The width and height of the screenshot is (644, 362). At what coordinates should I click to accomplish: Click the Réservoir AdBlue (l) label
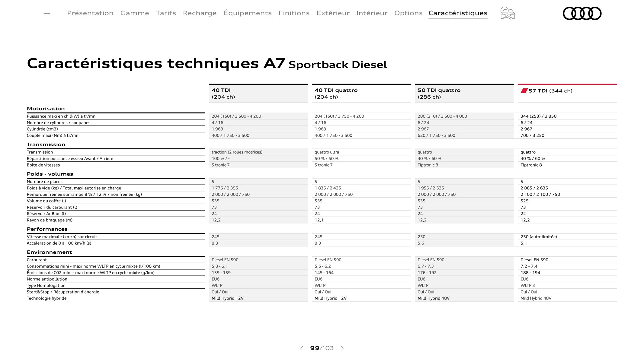point(46,214)
